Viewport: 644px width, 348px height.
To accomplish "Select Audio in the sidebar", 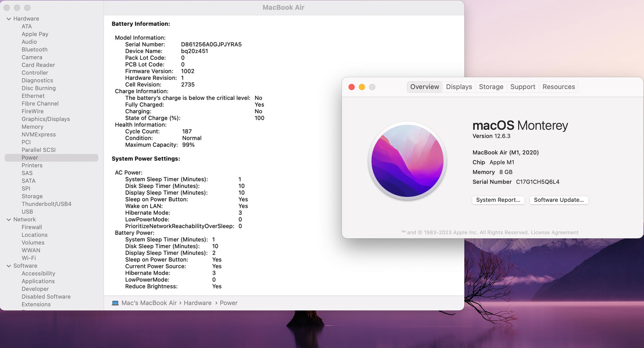I will click(x=29, y=42).
